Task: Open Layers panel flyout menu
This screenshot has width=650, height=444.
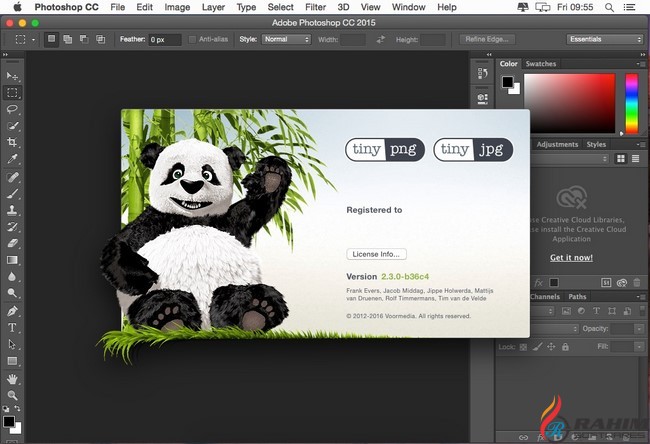Action: 641,296
